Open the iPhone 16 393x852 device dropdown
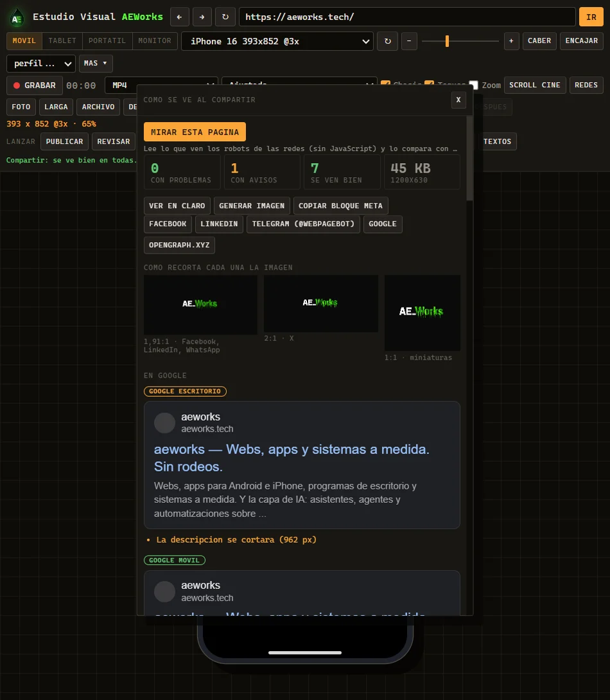Image resolution: width=610 pixels, height=700 pixels. [277, 41]
